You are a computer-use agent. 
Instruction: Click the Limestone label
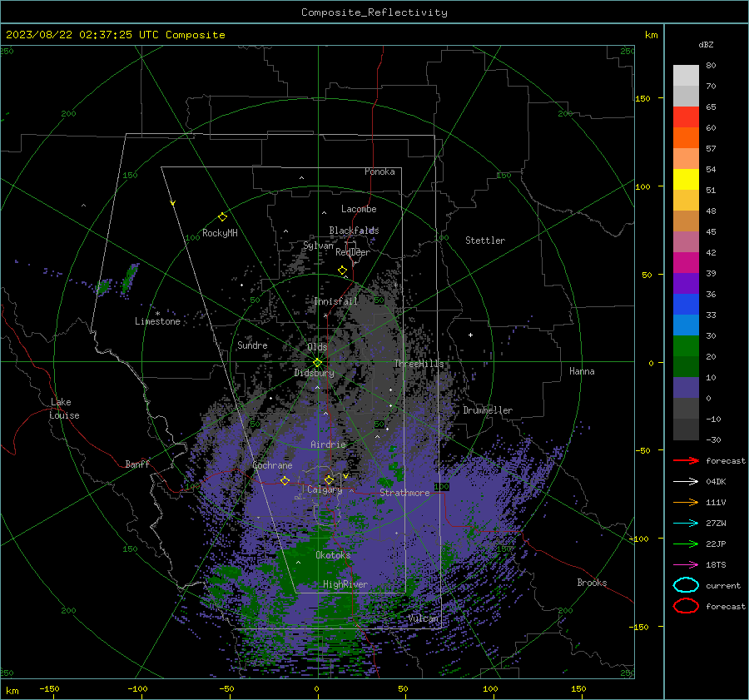pos(157,321)
